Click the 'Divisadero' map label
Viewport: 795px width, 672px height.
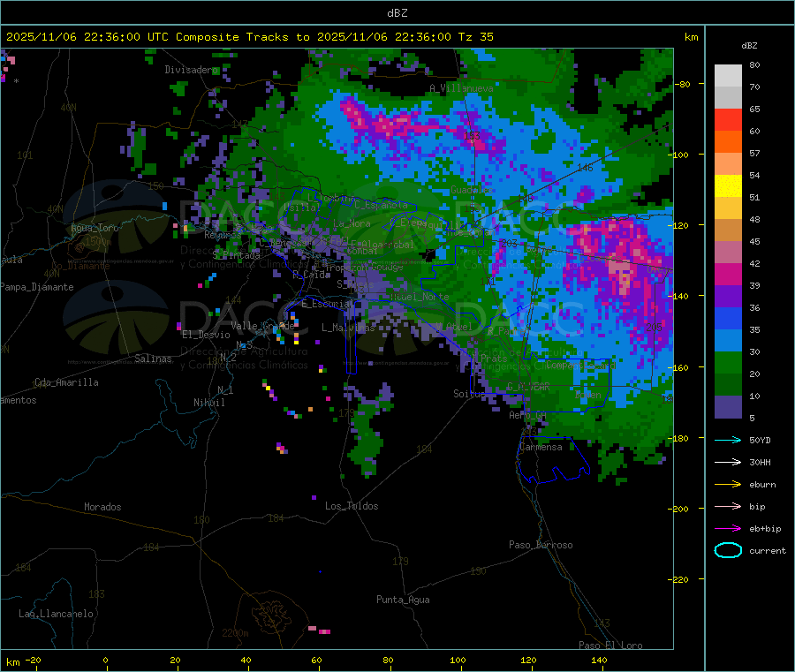191,70
